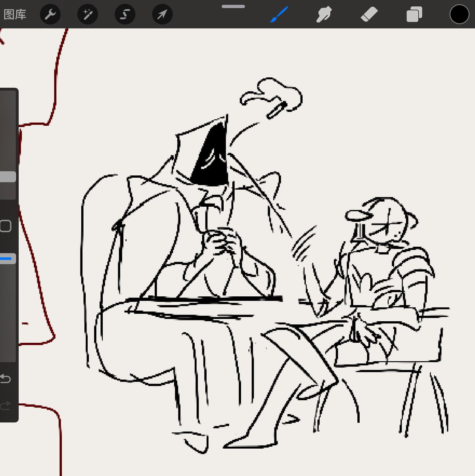Select the Selection tool (S icon)
Image resolution: width=475 pixels, height=476 pixels.
pos(125,15)
